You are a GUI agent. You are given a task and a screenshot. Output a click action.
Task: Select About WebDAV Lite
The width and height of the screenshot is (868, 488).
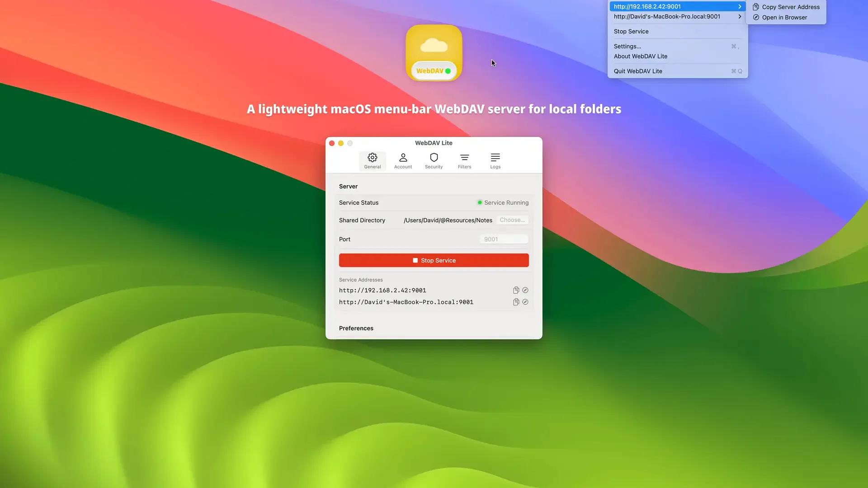(x=677, y=56)
